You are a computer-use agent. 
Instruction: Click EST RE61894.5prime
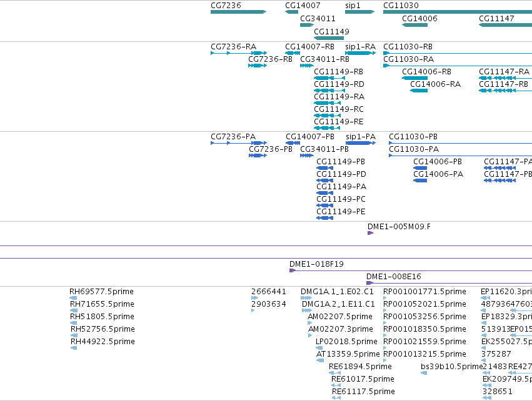pos(360,367)
